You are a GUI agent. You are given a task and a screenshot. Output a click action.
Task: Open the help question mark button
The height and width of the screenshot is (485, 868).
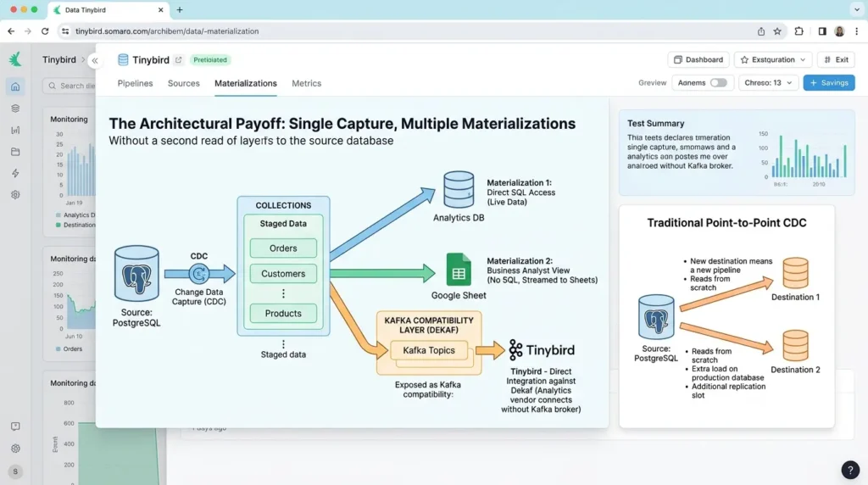coord(850,470)
